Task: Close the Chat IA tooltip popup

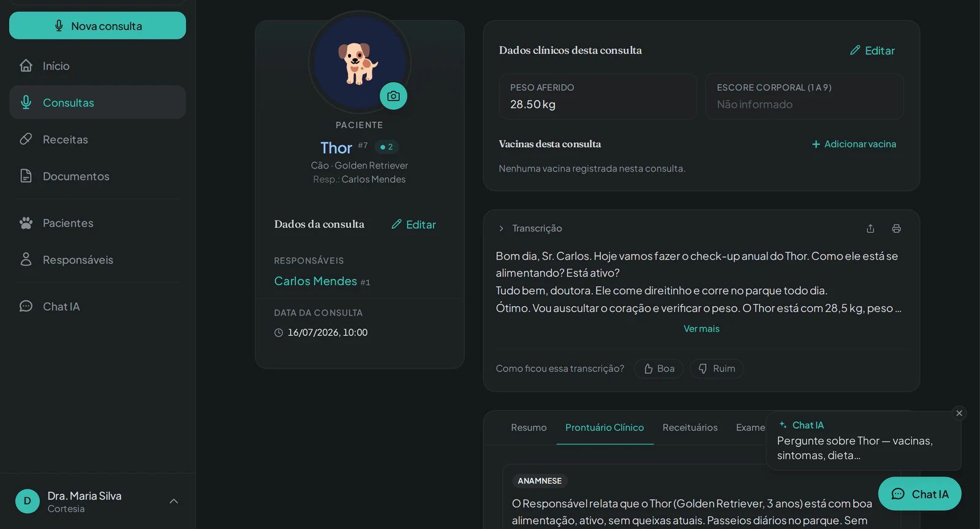Action: 959,413
